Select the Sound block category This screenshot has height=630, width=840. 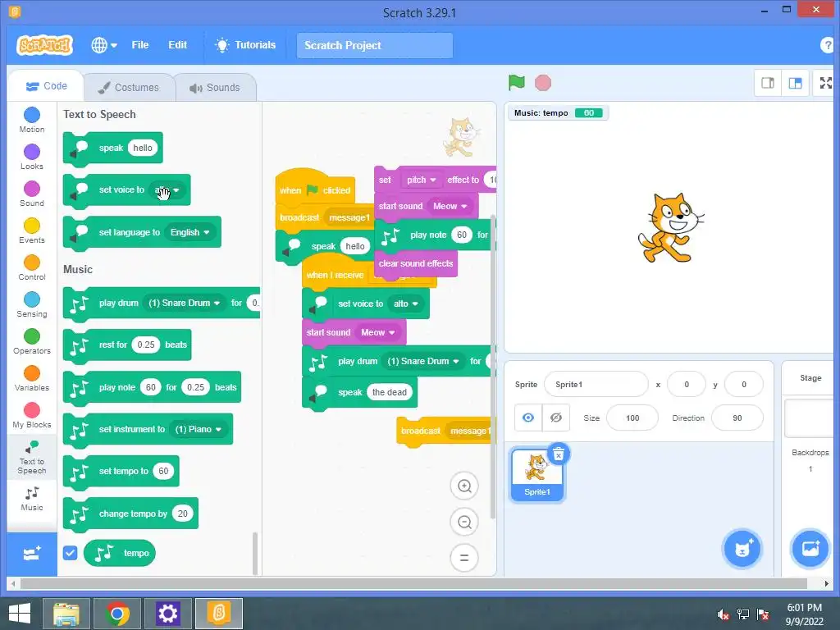click(x=32, y=194)
